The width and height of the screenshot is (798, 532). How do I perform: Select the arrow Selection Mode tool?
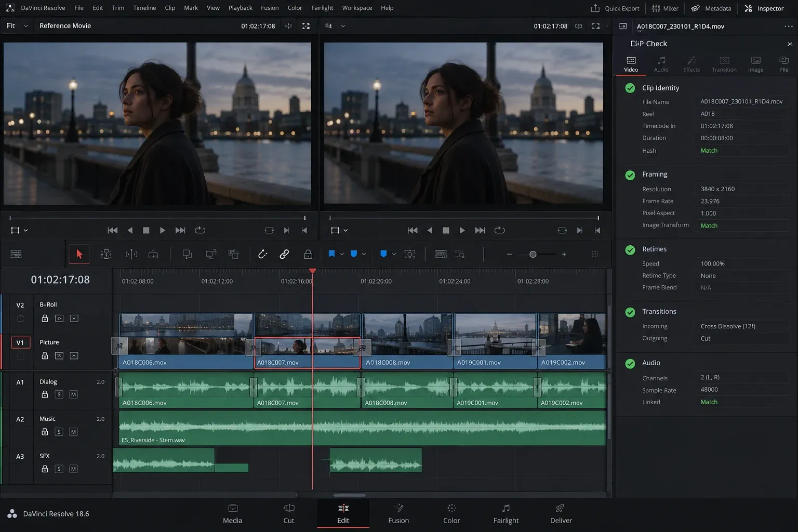(79, 254)
